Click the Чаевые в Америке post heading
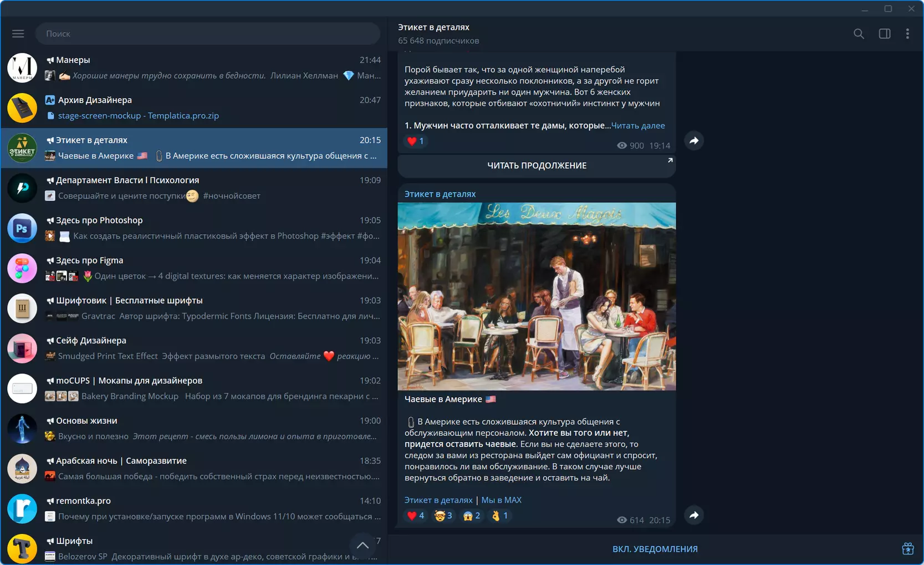Screen dimensions: 924x565 pyautogui.click(x=450, y=399)
